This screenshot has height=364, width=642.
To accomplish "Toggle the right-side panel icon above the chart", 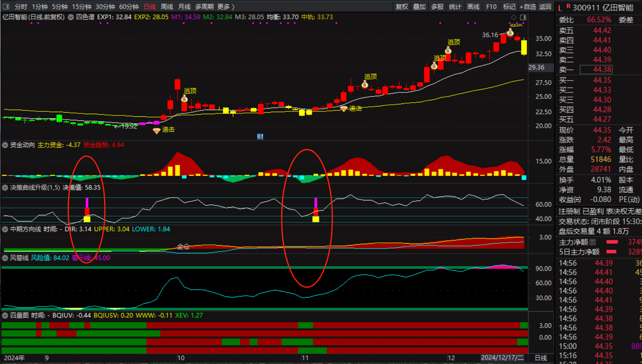I will pyautogui.click(x=523, y=17).
